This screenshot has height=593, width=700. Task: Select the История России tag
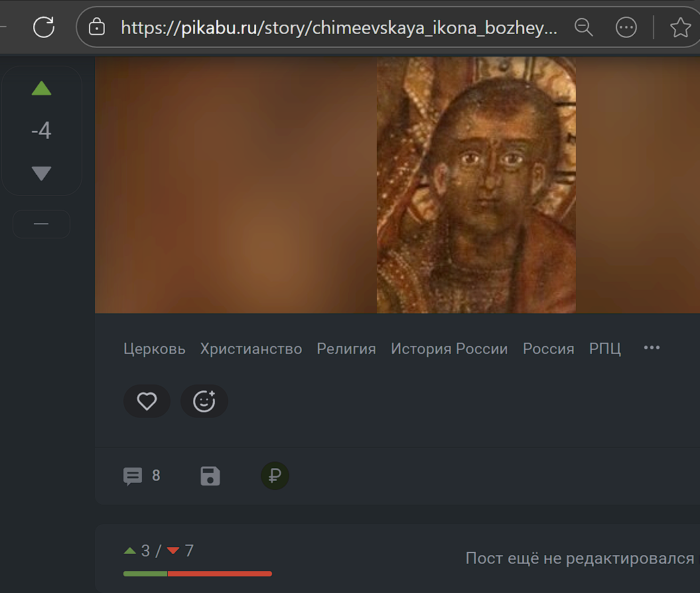click(x=449, y=349)
